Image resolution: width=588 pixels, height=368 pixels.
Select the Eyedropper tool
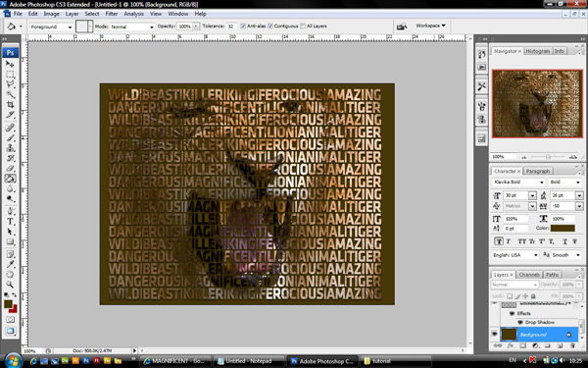[x=10, y=264]
